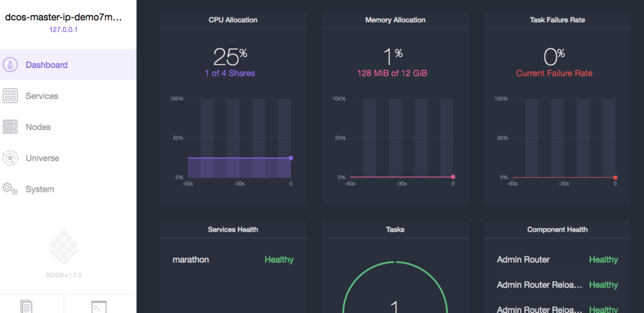Viewport: 644px width, 313px height.
Task: Go to the Nodes section
Action: [38, 127]
